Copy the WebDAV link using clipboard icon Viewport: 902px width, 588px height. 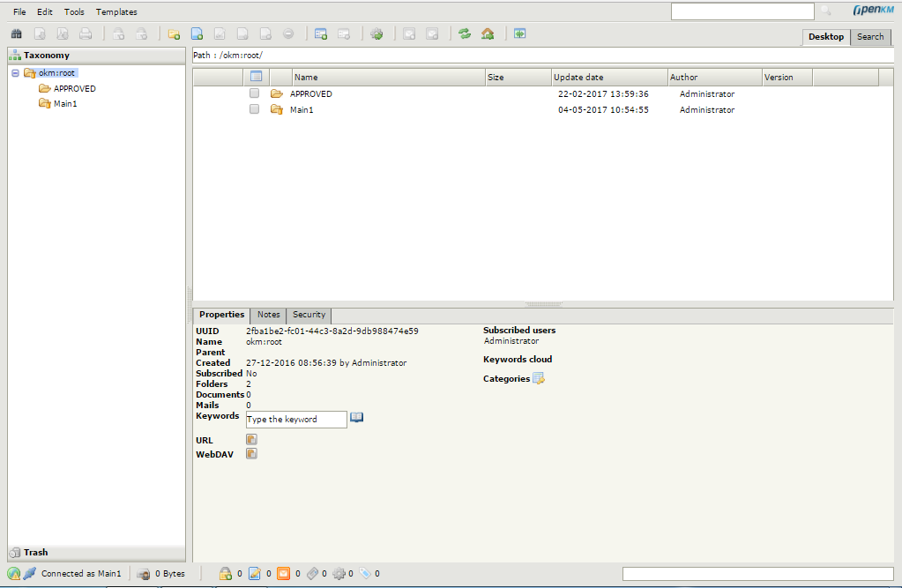coord(251,454)
